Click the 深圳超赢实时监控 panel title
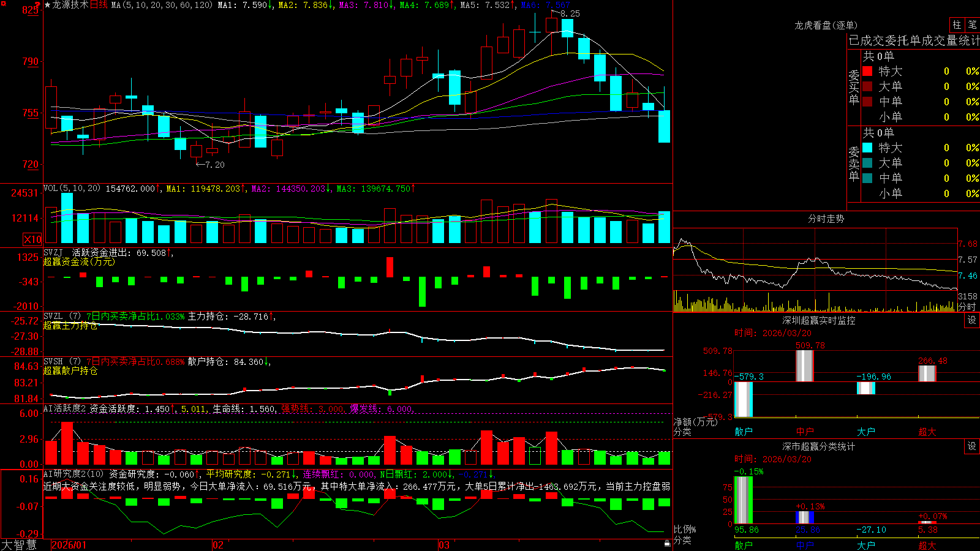The height and width of the screenshot is (551, 980). tap(819, 320)
